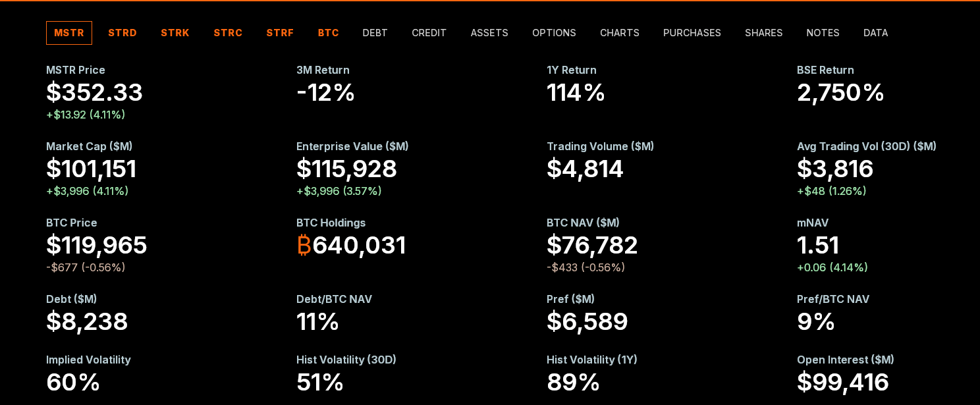Go to the PURCHASES tab
The height and width of the screenshot is (405, 980).
tap(692, 33)
